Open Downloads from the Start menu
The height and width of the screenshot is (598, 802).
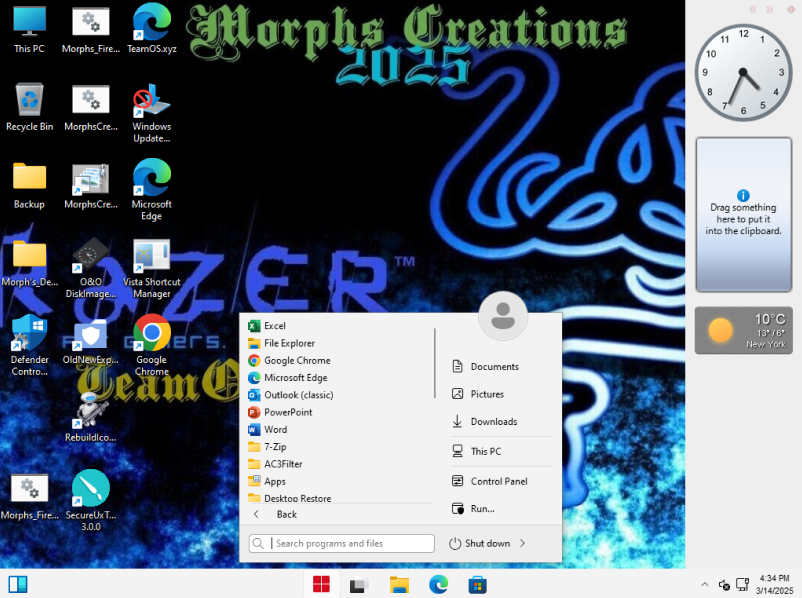[501, 422]
